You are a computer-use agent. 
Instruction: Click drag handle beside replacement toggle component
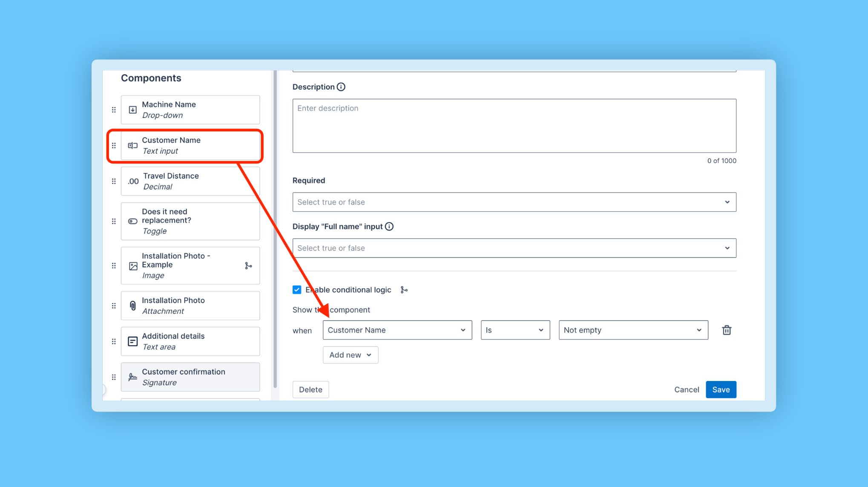[x=114, y=221]
